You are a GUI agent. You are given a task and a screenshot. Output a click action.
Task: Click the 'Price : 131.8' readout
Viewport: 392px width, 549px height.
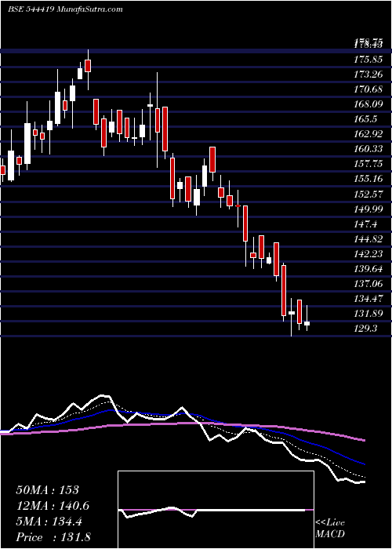[x=53, y=537]
